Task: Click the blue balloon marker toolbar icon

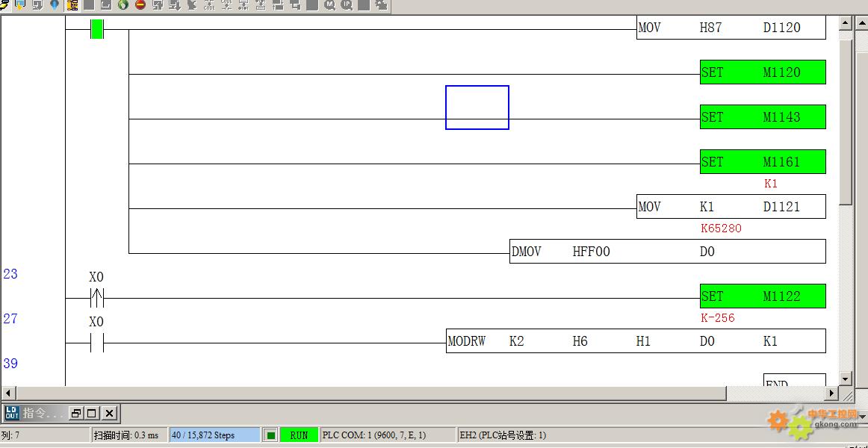Action: (x=55, y=5)
